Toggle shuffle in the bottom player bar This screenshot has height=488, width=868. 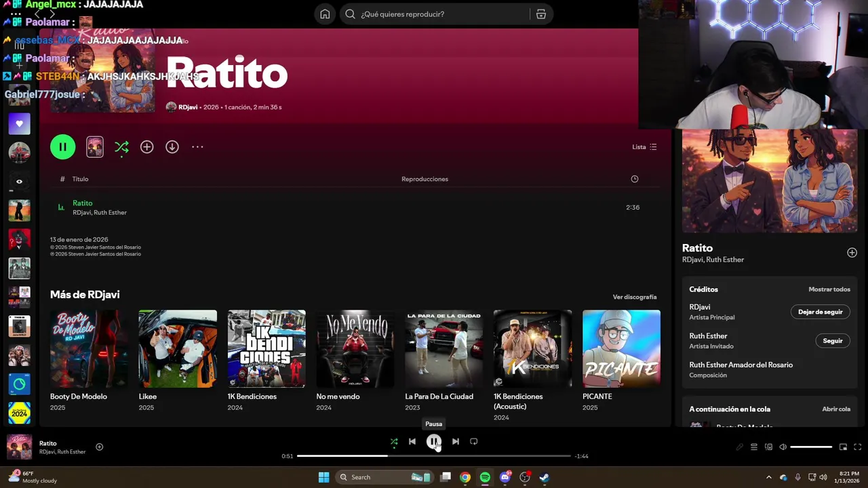(394, 442)
